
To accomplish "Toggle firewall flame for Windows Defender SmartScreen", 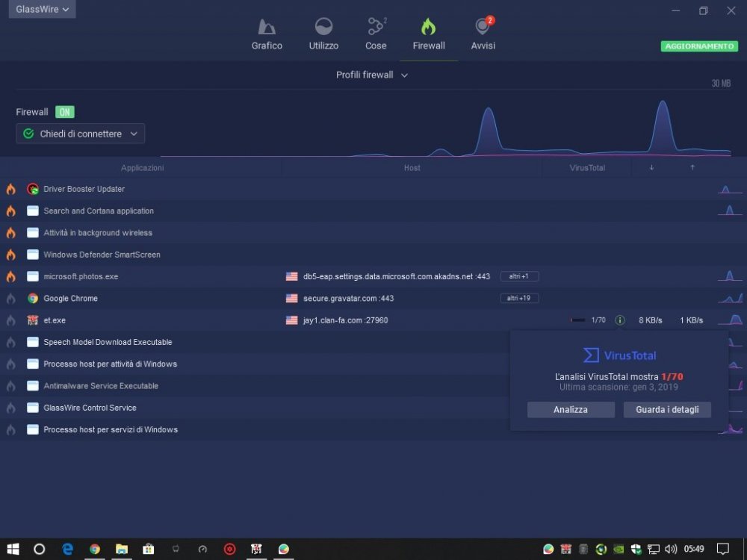I will [11, 255].
